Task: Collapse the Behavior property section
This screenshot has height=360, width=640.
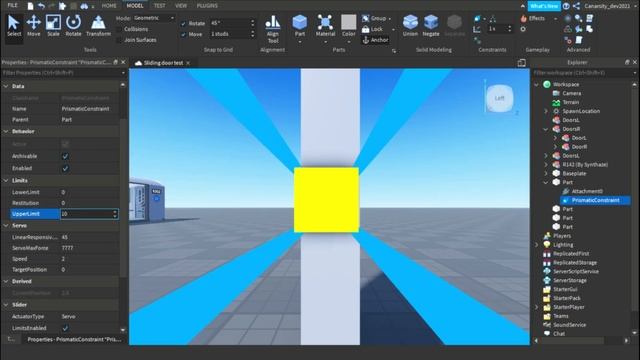Action: click(6, 131)
